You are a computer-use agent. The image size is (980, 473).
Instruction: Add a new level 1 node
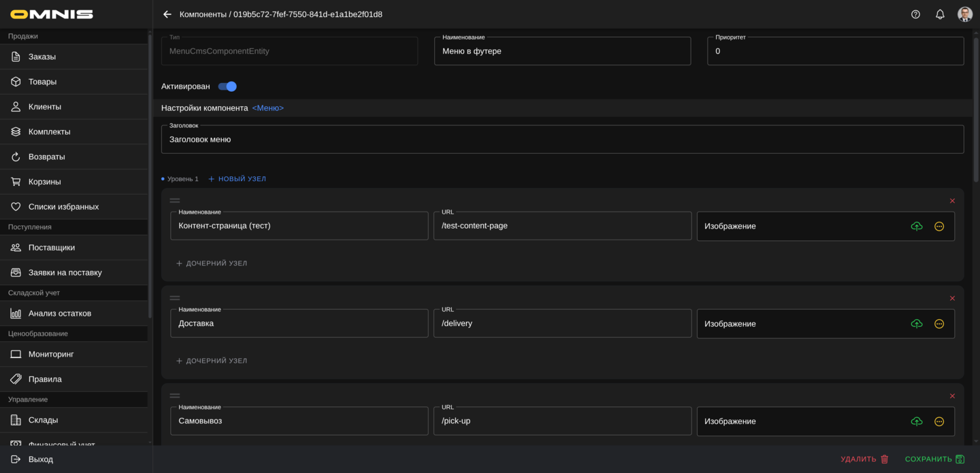click(237, 179)
